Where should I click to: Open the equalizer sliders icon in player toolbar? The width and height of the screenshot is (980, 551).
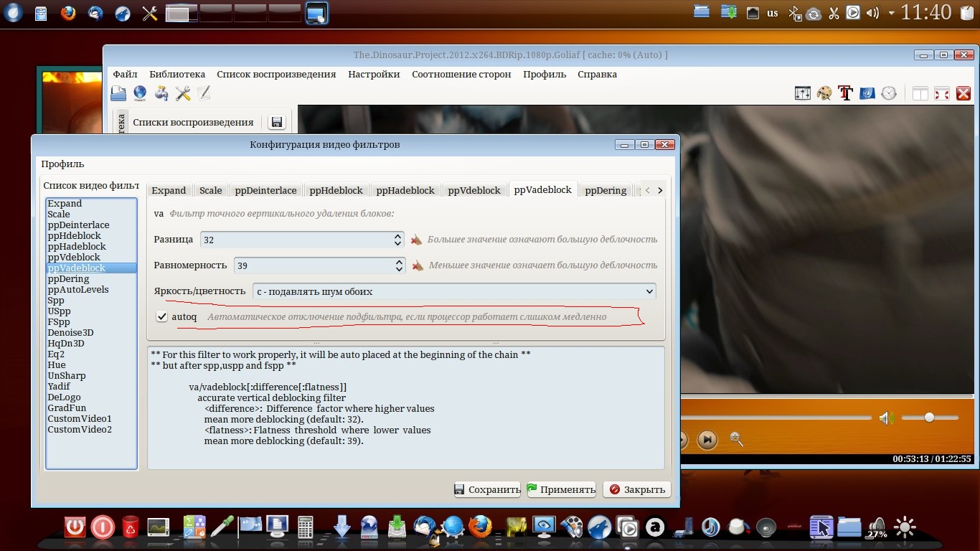(x=803, y=93)
